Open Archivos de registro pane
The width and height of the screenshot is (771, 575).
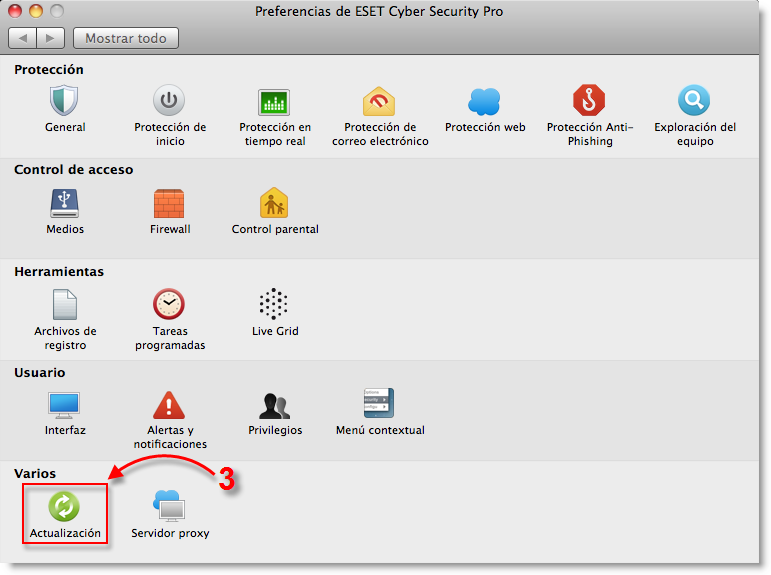click(65, 305)
